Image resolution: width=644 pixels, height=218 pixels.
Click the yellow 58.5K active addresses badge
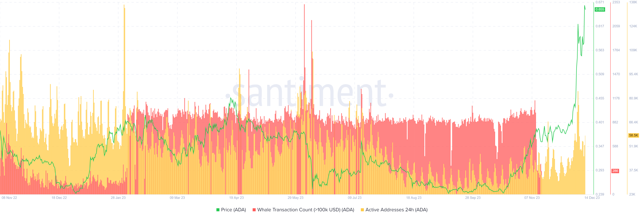(633, 135)
